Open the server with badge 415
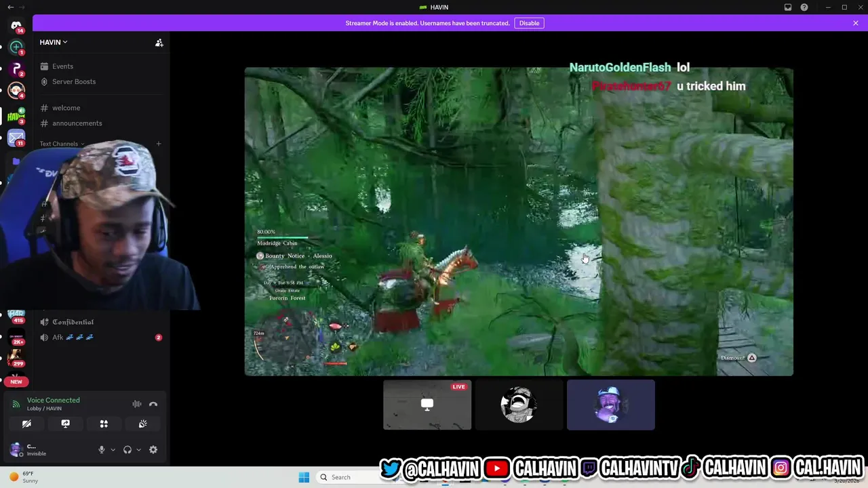This screenshot has width=868, height=488. pos(16,316)
